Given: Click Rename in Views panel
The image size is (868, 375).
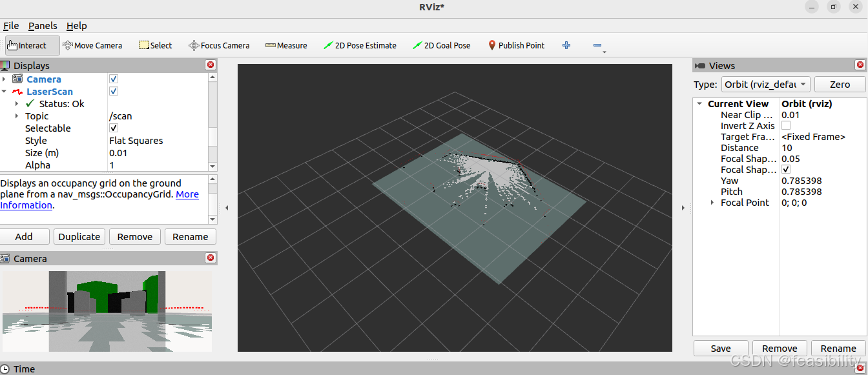Looking at the screenshot, I should (838, 348).
